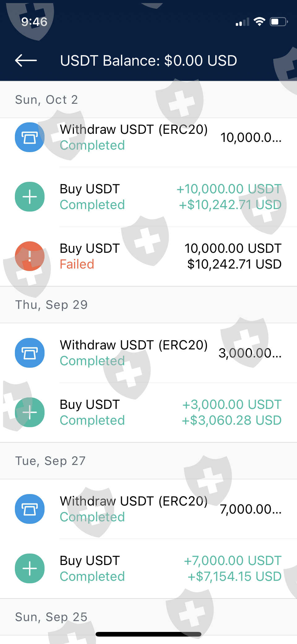
Task: Tap the Sep 27 withdraw USDT icon
Action: click(x=30, y=509)
